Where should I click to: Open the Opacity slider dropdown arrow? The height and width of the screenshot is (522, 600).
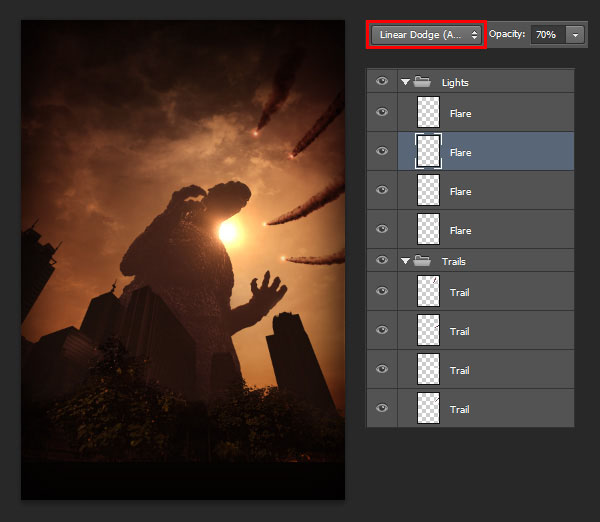tap(575, 35)
